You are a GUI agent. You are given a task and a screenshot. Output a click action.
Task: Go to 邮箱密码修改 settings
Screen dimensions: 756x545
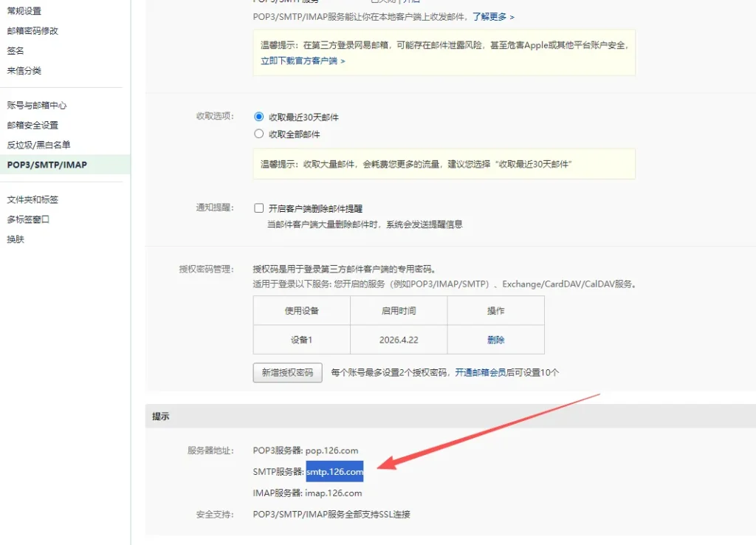click(x=32, y=31)
